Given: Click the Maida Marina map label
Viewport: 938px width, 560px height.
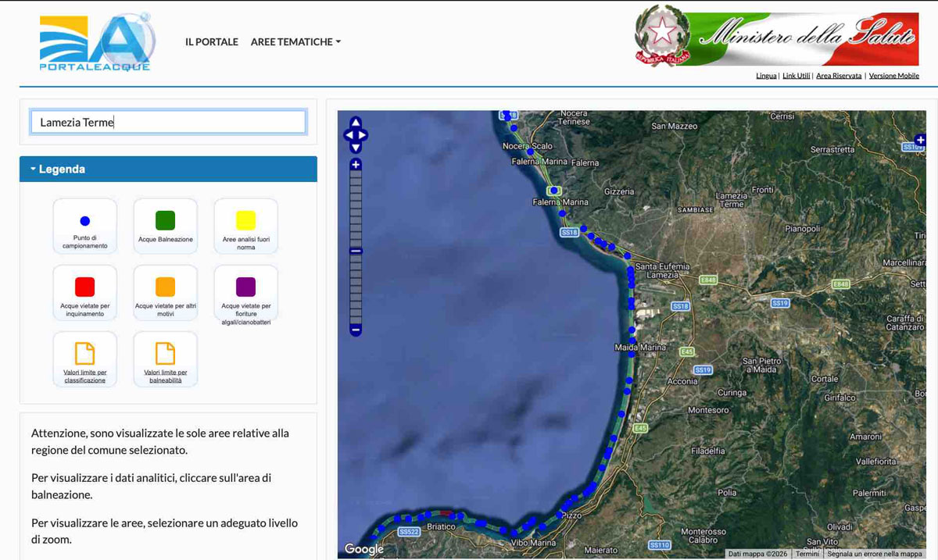Looking at the screenshot, I should pyautogui.click(x=641, y=347).
